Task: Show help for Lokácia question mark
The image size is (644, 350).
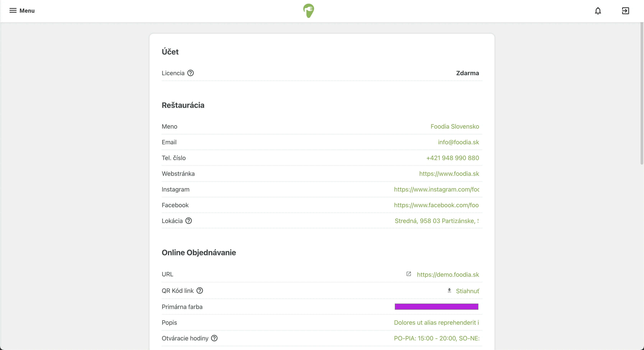Action: [x=188, y=220]
